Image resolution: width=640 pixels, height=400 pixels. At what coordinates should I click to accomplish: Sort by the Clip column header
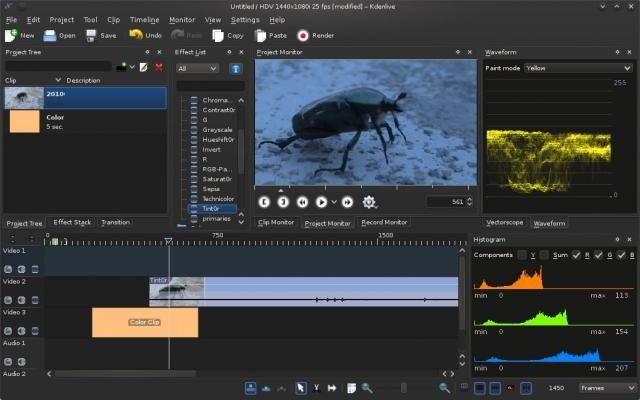click(x=33, y=80)
